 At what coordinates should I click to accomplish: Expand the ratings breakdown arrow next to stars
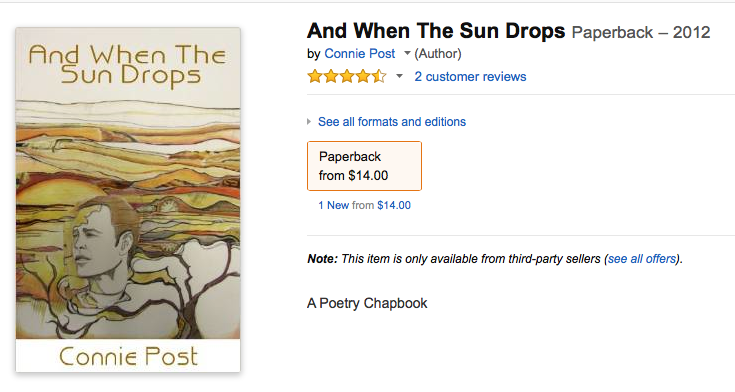point(399,76)
